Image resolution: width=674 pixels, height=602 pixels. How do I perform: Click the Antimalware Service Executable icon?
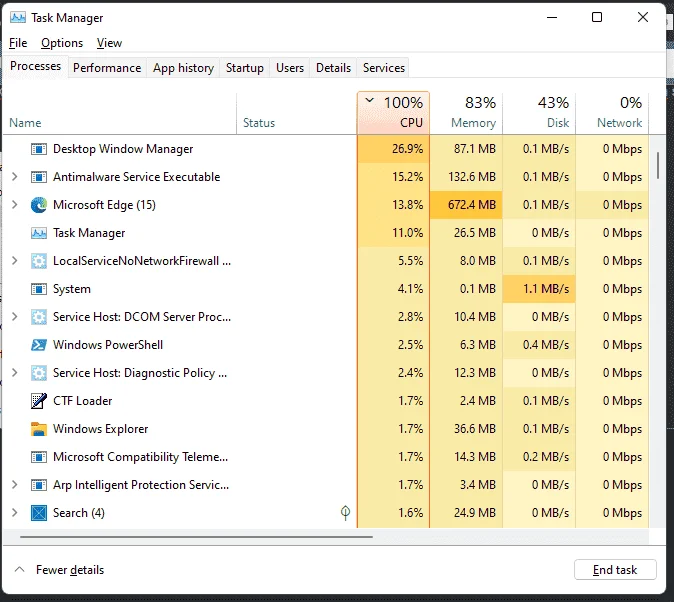click(x=39, y=177)
